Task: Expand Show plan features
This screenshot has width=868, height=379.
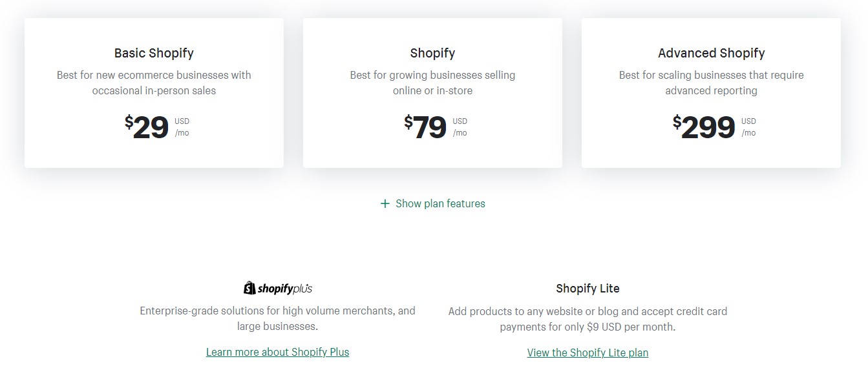Action: [x=433, y=203]
